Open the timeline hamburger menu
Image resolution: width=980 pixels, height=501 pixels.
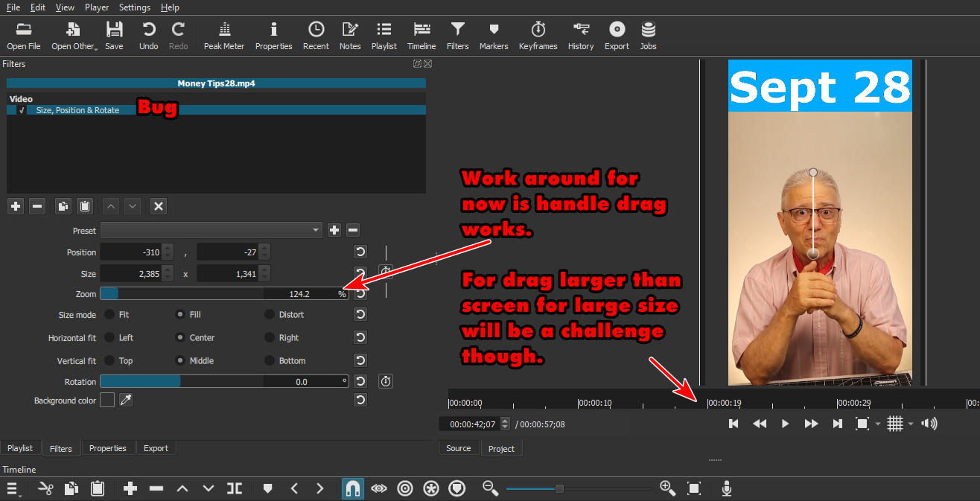[x=12, y=488]
